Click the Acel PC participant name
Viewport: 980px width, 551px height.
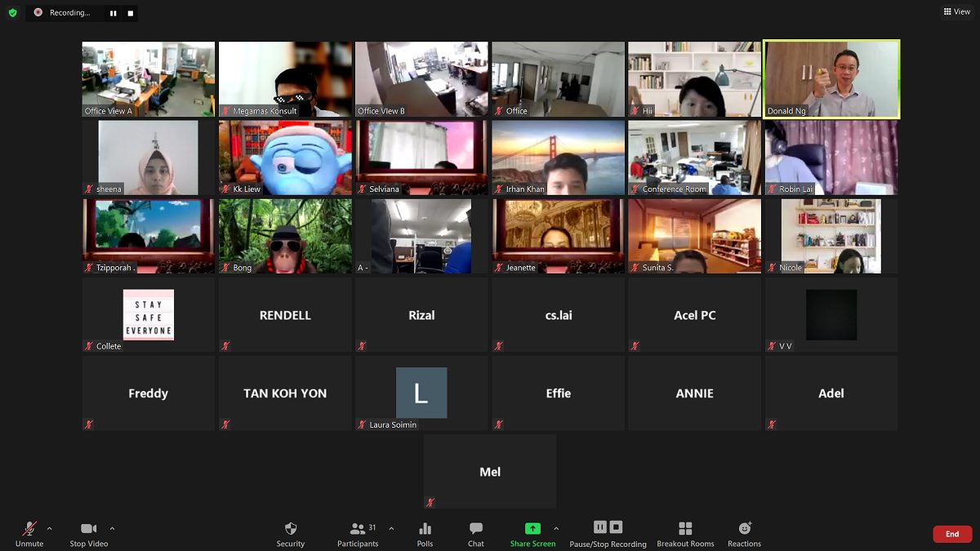[695, 315]
